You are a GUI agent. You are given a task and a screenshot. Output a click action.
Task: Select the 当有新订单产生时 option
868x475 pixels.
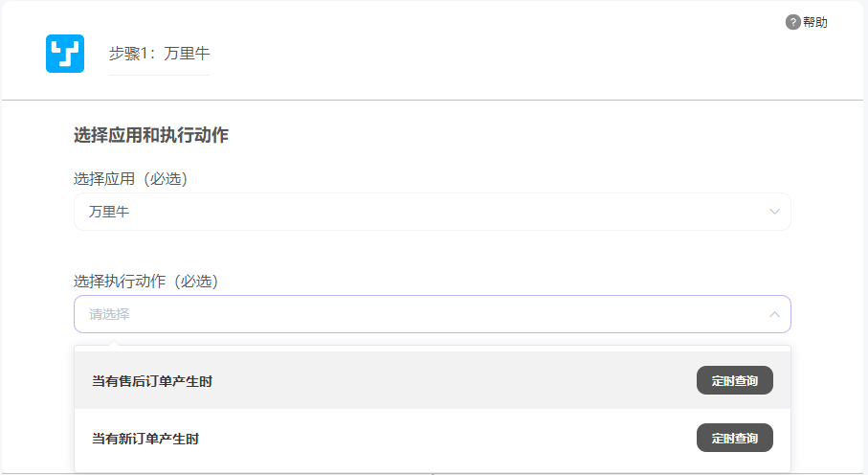pyautogui.click(x=145, y=439)
